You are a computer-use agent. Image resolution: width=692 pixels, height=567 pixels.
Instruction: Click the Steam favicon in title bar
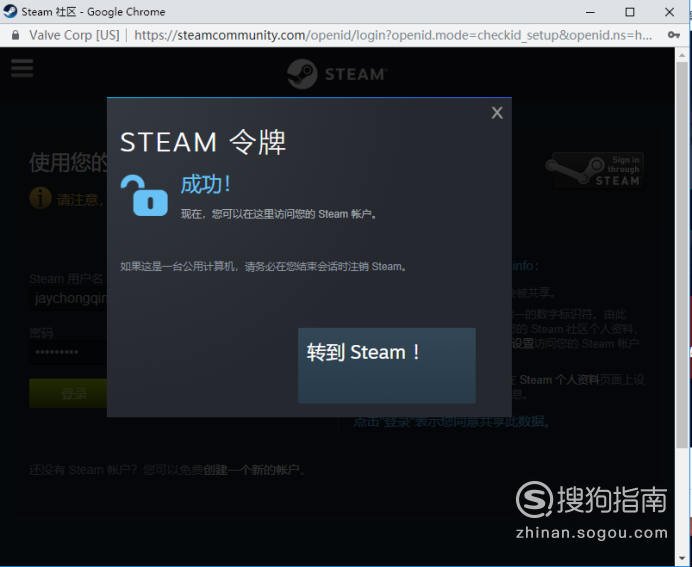click(x=10, y=11)
